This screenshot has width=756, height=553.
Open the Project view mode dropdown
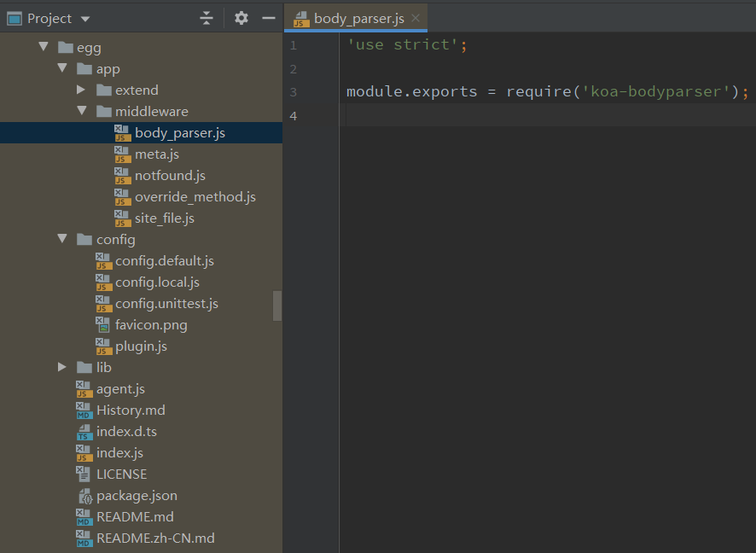coord(84,18)
